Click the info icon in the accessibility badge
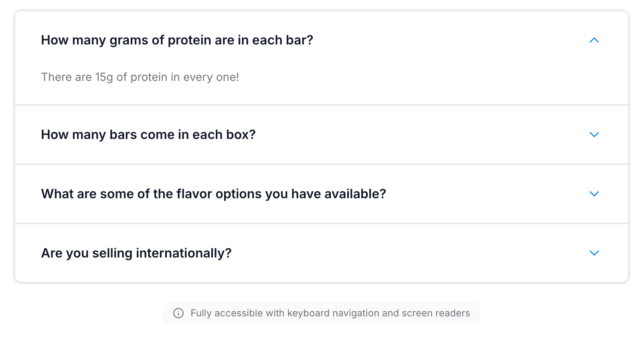This screenshot has height=346, width=644. 179,313
